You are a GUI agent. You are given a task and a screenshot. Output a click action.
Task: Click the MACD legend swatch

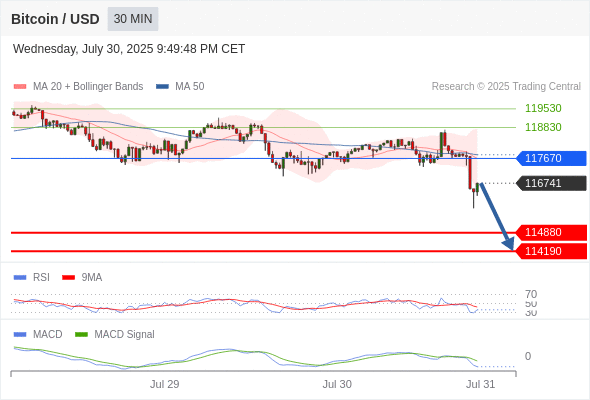[20, 335]
